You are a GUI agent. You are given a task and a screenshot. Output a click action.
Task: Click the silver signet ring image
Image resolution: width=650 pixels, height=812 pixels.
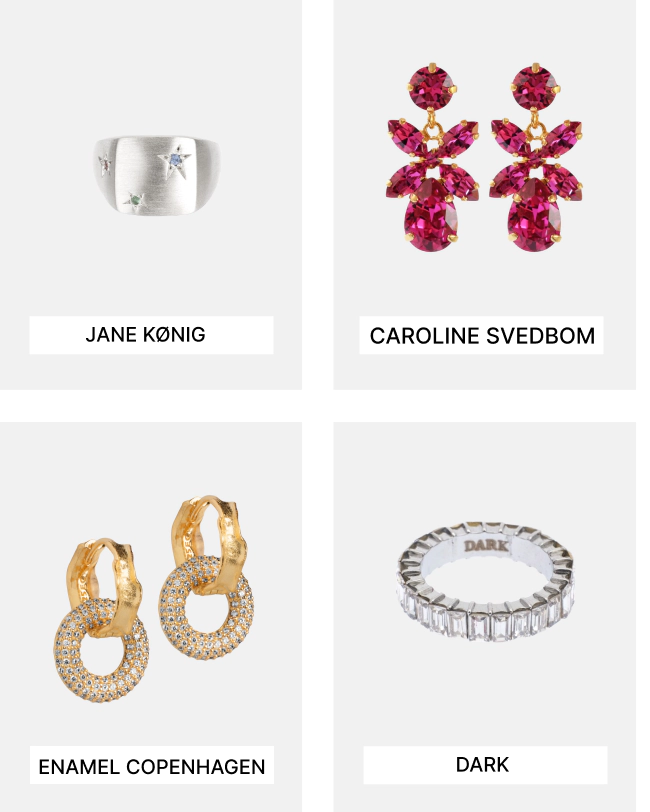[156, 175]
